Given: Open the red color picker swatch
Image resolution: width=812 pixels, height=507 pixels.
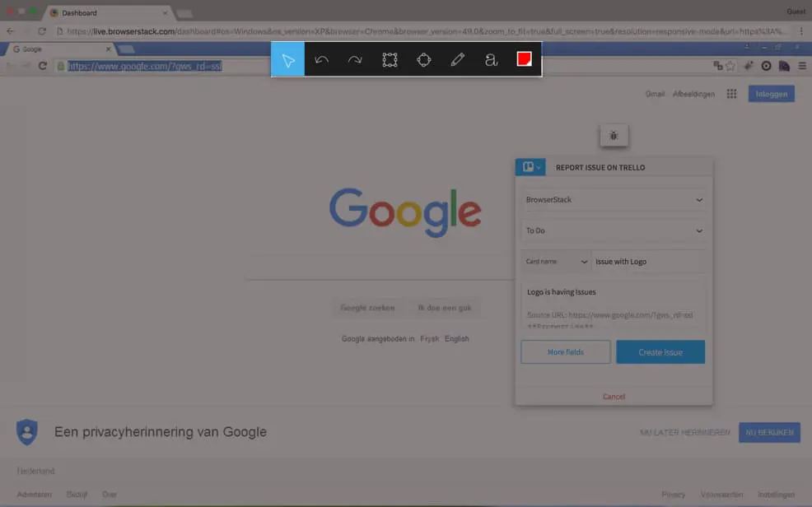Looking at the screenshot, I should 524,59.
